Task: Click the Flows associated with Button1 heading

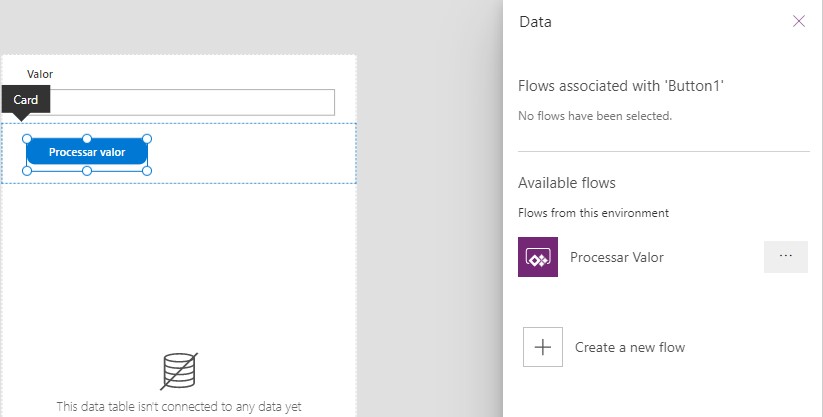Action: click(620, 87)
